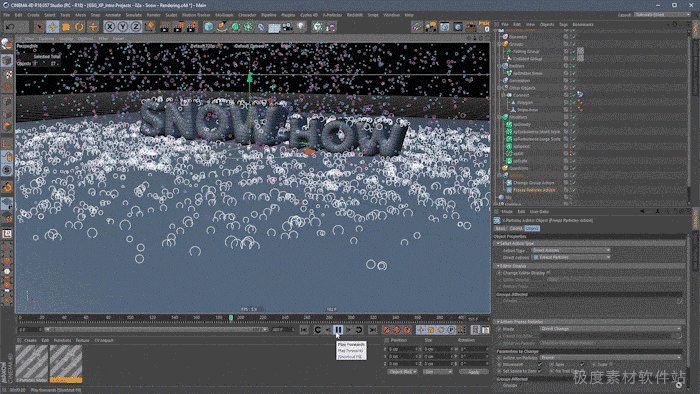Viewport: 700px width, 394px height.
Task: Open Mode menu in attribute manager
Action: 507,212
